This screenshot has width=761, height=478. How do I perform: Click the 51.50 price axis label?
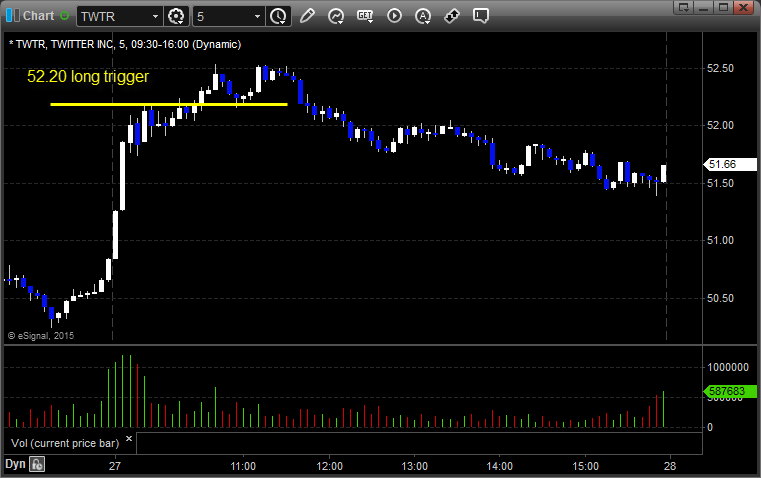(720, 183)
